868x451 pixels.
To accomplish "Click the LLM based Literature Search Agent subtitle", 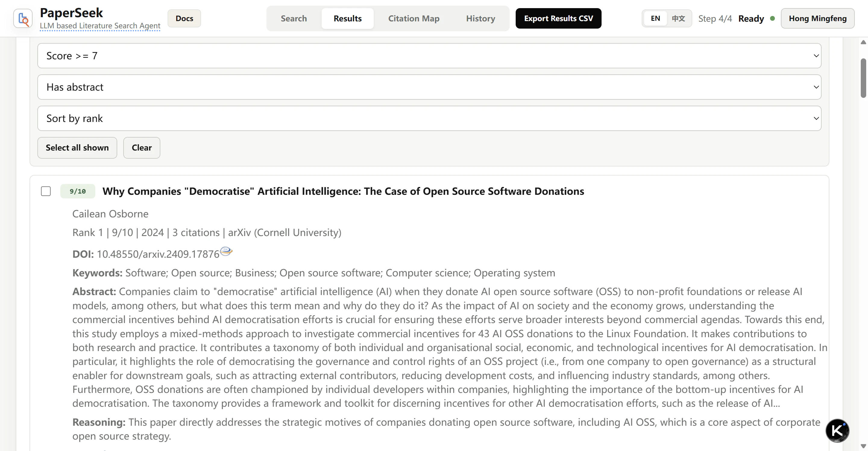I will tap(100, 26).
